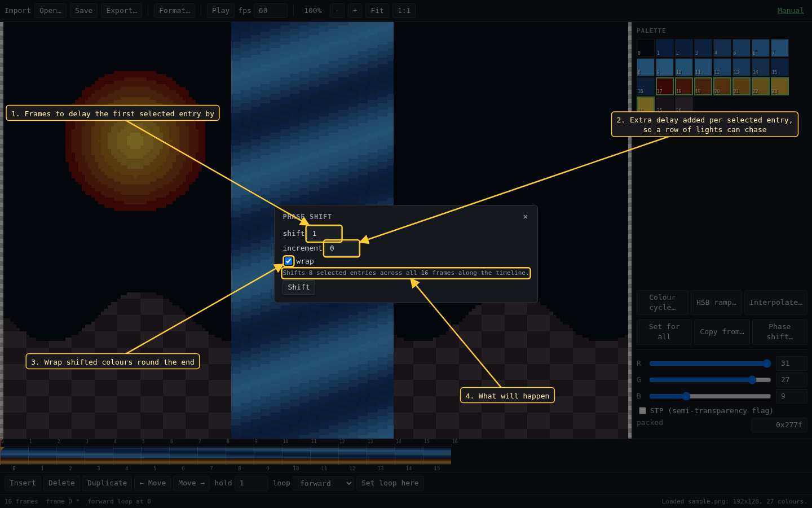Focus the packed colour value field
The height and width of the screenshot is (508, 812).
click(779, 425)
